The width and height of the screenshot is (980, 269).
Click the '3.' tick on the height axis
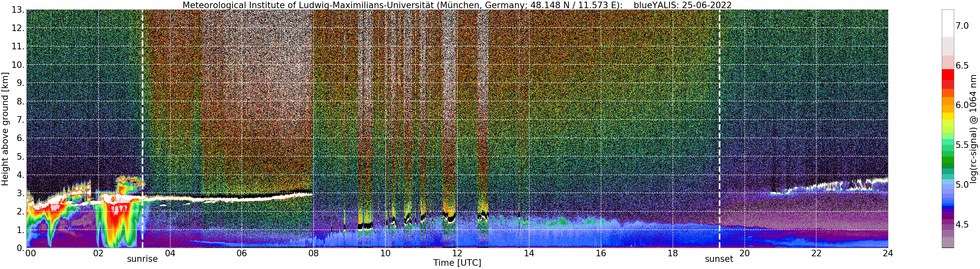tap(21, 193)
